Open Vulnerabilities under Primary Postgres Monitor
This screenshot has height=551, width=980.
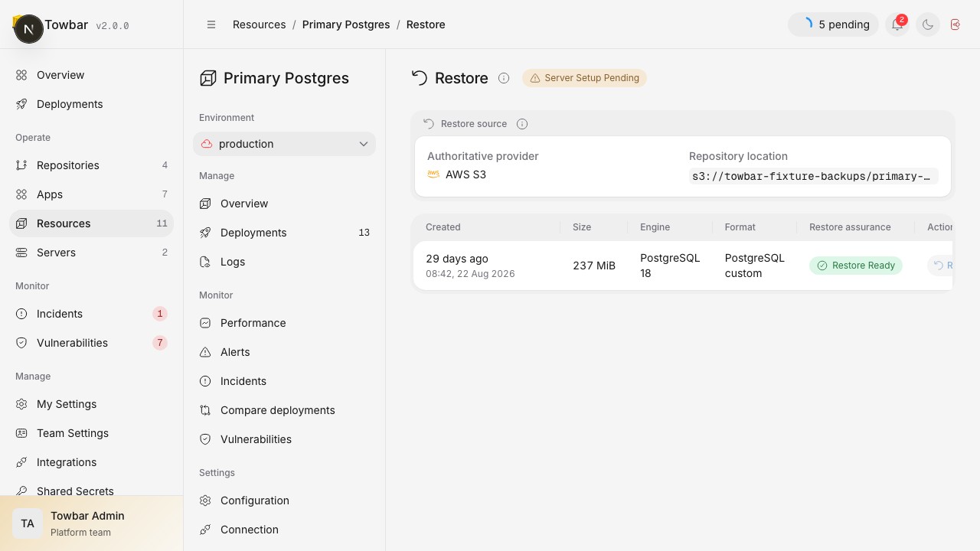pos(284,439)
